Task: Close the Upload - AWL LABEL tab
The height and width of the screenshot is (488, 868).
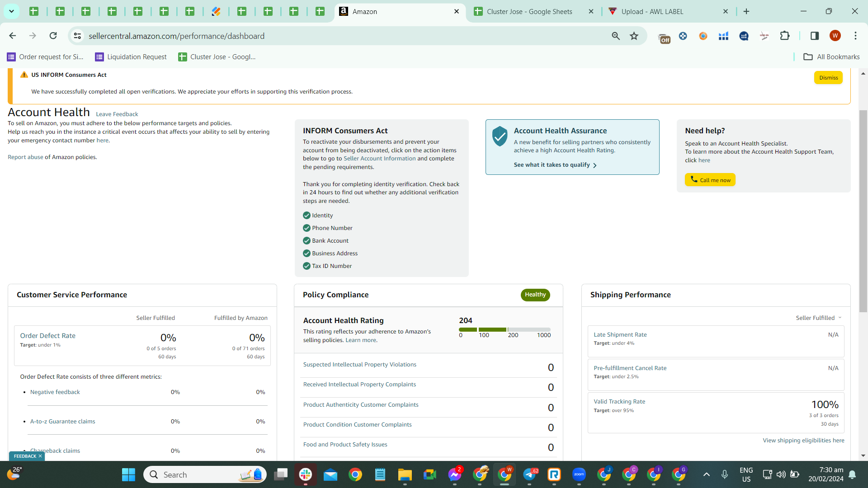Action: click(726, 11)
